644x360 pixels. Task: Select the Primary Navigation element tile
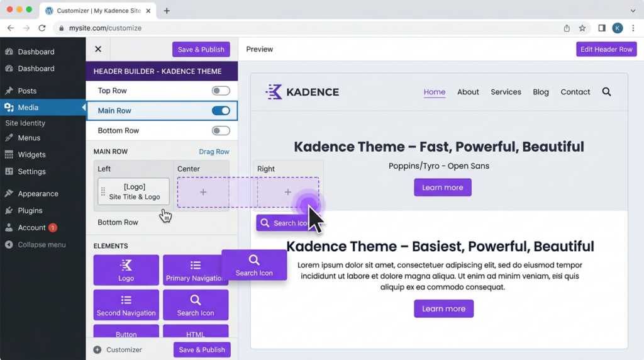(192, 270)
